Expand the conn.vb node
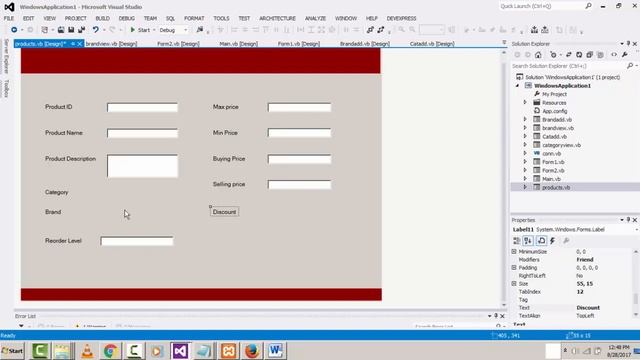Viewport: 640px width, 360px height. point(525,153)
